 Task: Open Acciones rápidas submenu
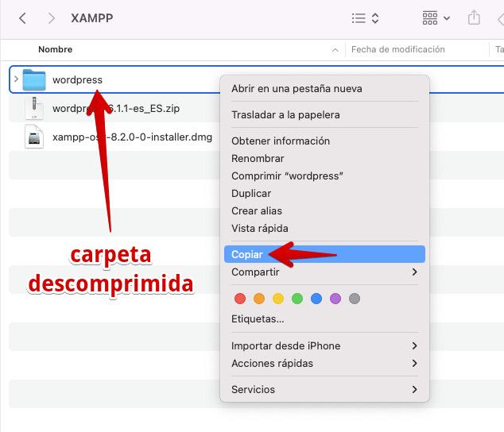pyautogui.click(x=324, y=363)
